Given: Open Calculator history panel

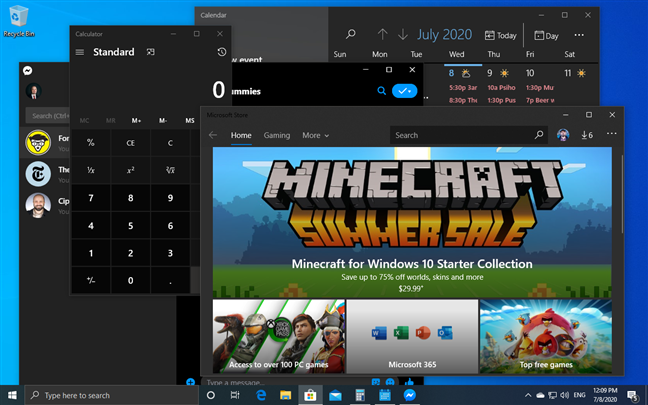Looking at the screenshot, I should [x=221, y=52].
